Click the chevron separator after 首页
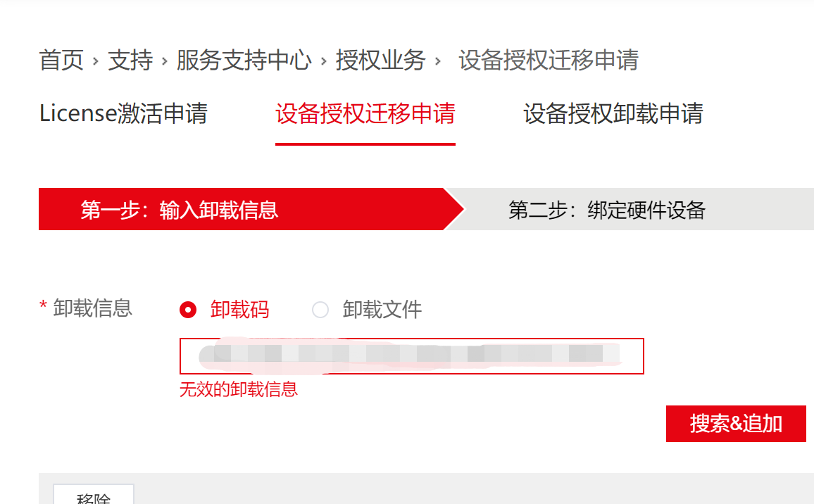814x504 pixels. click(96, 62)
